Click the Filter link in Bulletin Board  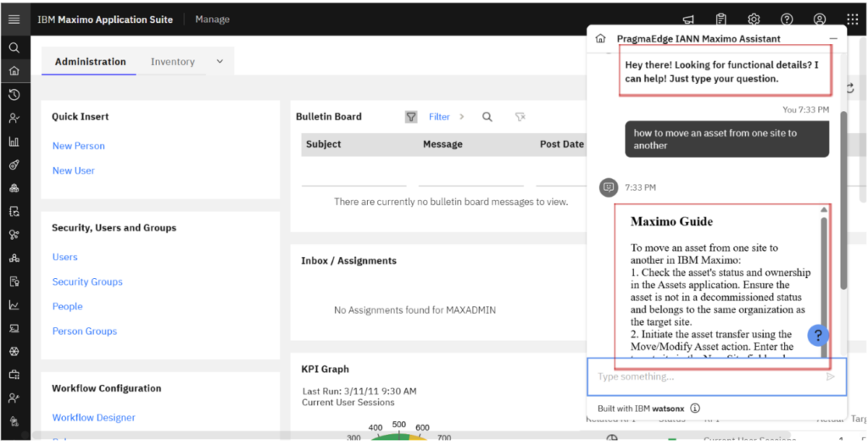440,117
